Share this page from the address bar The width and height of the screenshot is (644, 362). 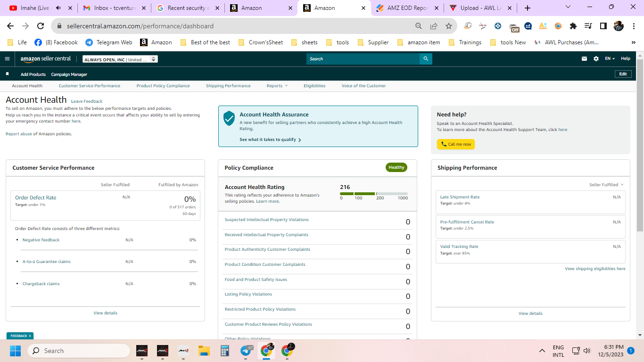point(434,26)
